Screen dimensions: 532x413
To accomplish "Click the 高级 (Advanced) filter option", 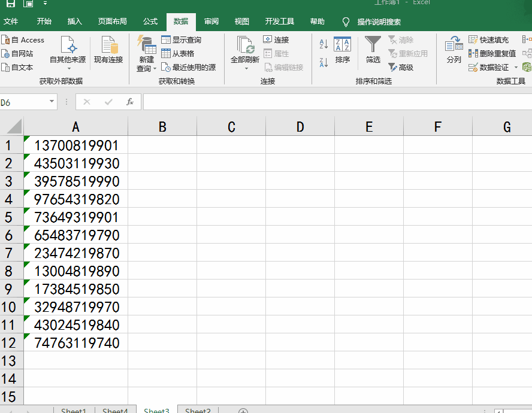I will click(408, 68).
